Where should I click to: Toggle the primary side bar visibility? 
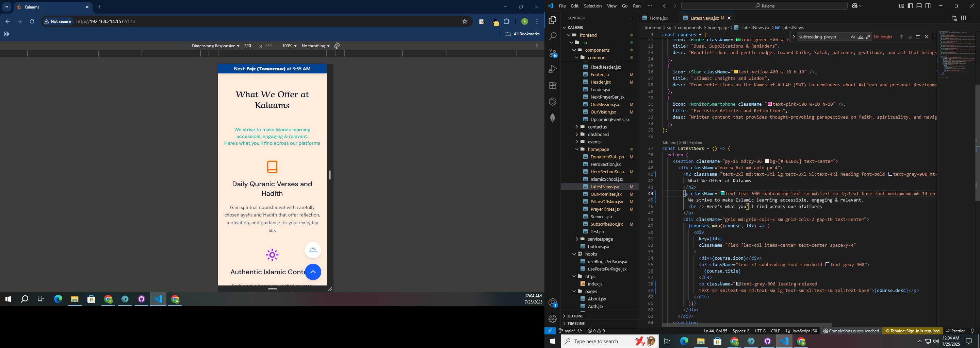pos(910,6)
